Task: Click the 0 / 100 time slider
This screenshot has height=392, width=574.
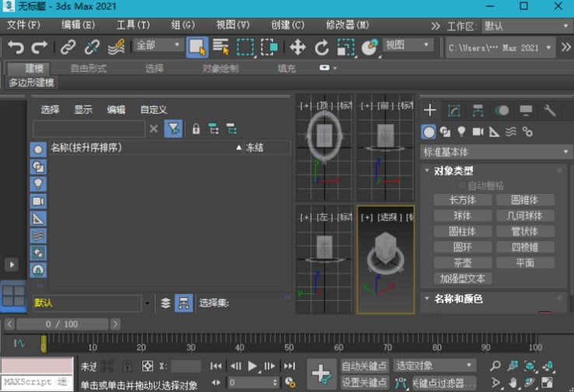Action: 62,324
